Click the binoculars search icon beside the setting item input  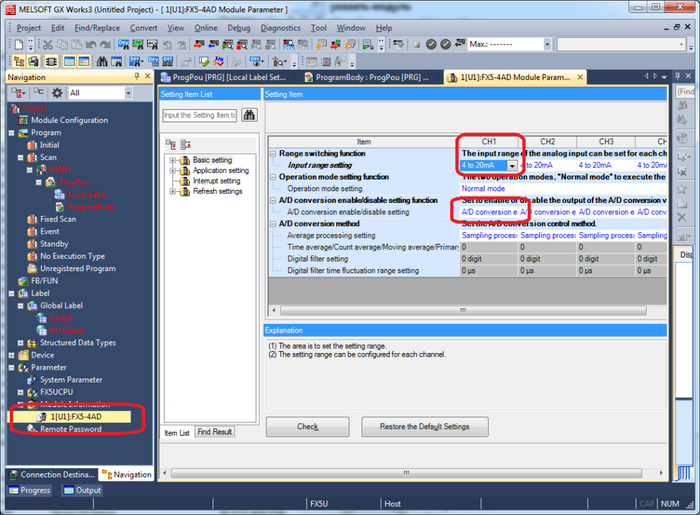pyautogui.click(x=248, y=115)
